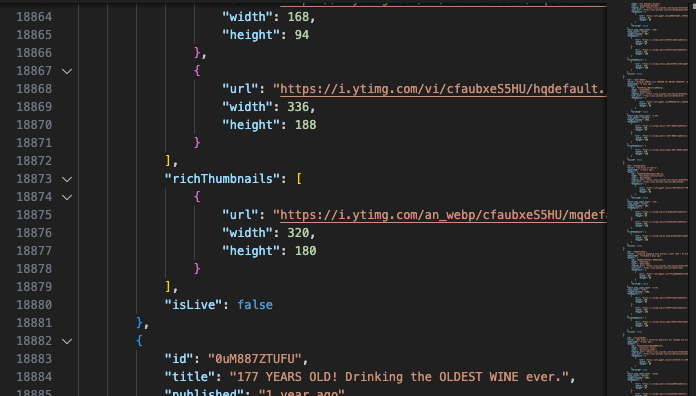Click line number 18883
Viewport: 696px width, 396px height.
34,359
